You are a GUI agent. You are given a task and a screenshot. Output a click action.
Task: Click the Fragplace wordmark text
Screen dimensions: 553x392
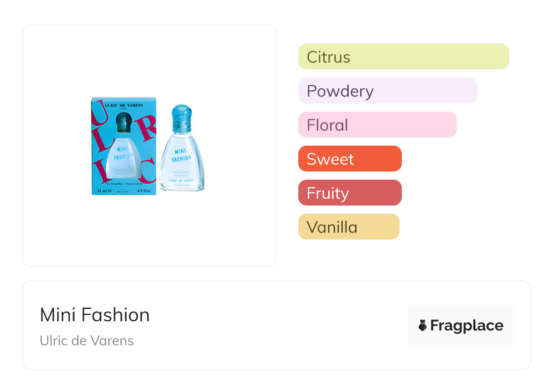click(x=467, y=325)
